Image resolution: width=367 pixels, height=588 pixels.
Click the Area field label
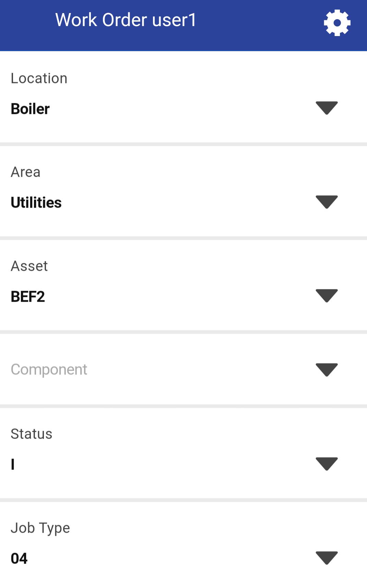[x=26, y=172]
